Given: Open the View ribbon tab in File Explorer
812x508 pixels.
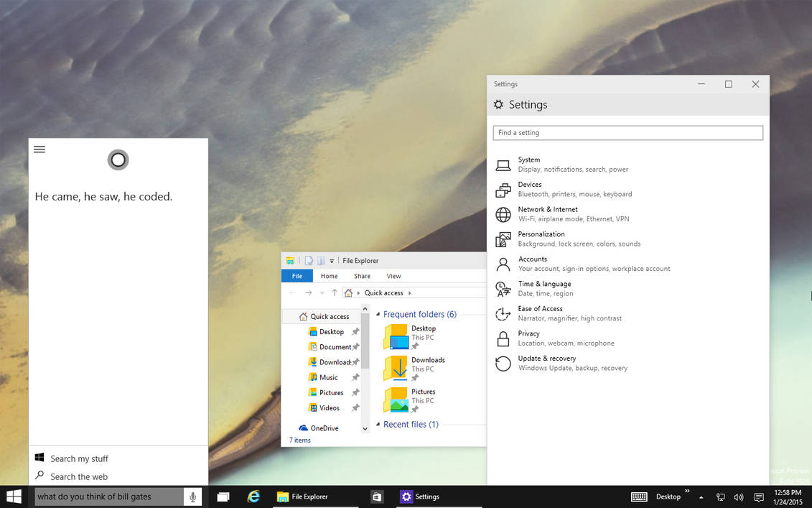Looking at the screenshot, I should (393, 276).
